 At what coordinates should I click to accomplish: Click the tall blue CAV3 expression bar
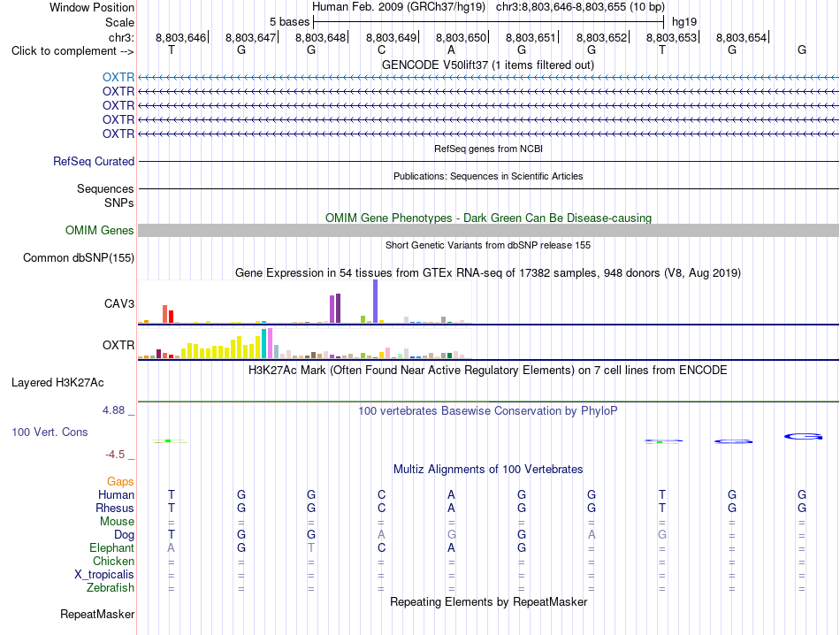pos(376,302)
